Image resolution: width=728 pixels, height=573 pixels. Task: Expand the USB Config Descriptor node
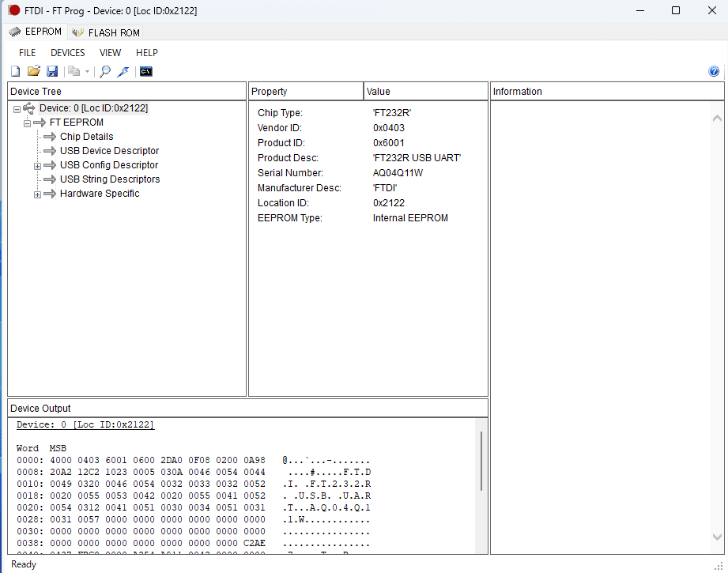pos(38,166)
